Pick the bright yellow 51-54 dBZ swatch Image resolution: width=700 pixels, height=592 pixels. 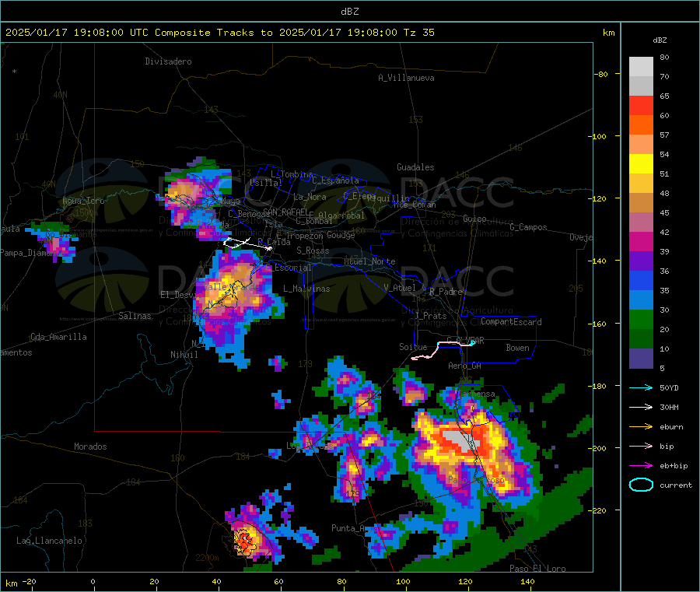click(641, 164)
